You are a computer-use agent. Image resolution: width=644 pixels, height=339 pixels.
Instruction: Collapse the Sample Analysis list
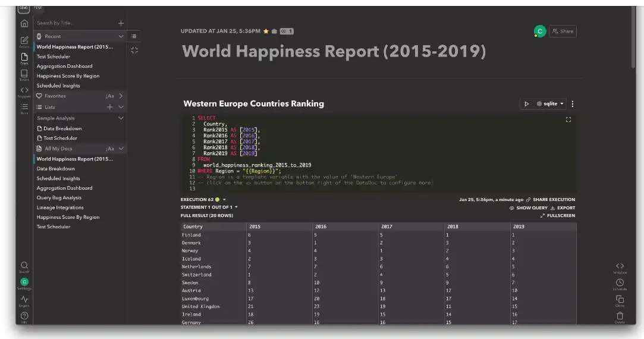point(121,118)
